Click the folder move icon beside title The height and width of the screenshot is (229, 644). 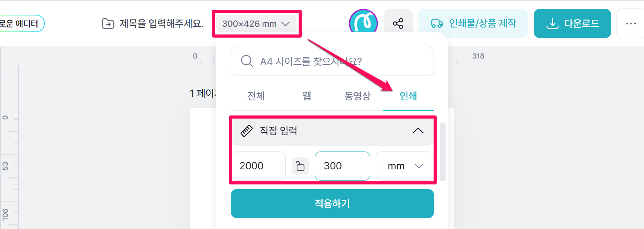click(108, 24)
